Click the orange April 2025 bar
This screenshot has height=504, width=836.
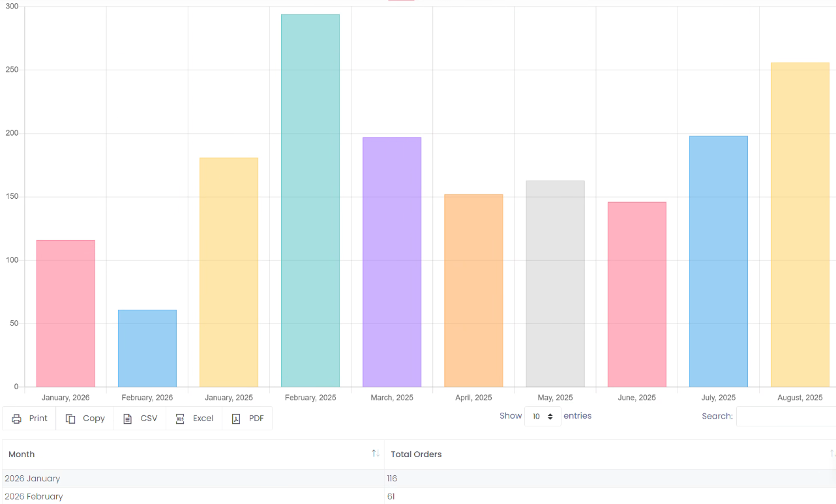click(x=473, y=291)
